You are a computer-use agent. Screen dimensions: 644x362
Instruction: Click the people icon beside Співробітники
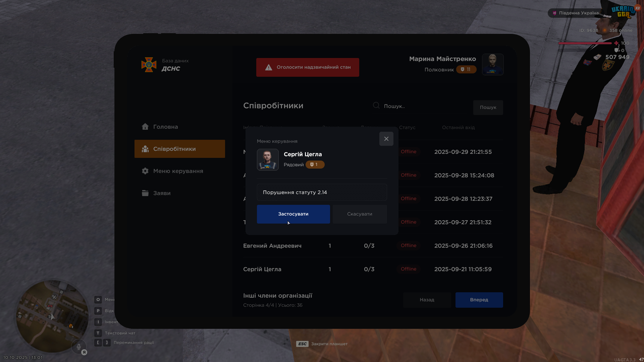[145, 149]
